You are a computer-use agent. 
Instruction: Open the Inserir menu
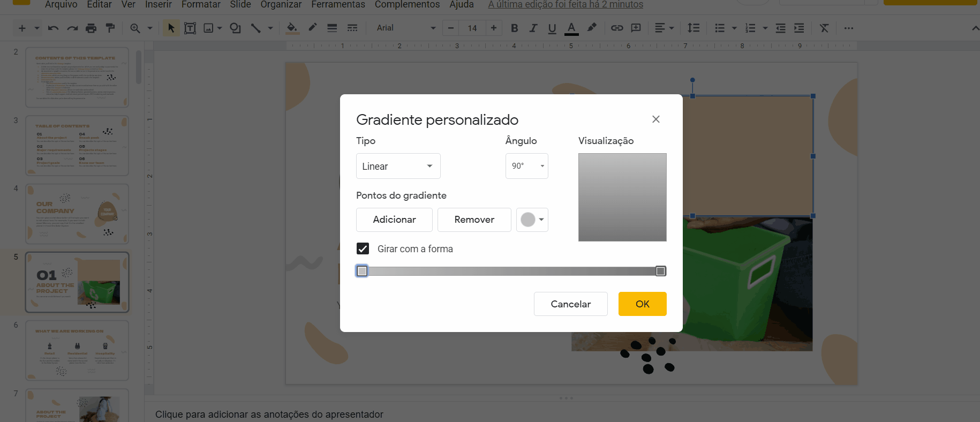pos(159,5)
